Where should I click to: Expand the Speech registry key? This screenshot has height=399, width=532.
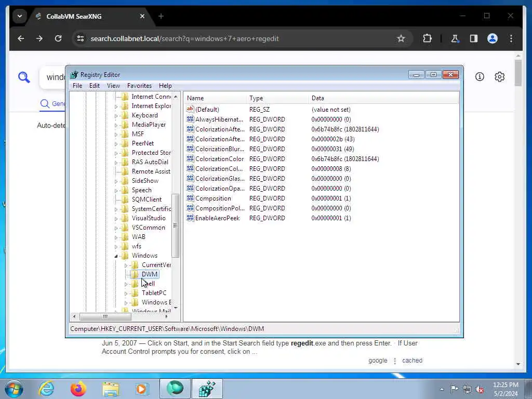(116, 190)
